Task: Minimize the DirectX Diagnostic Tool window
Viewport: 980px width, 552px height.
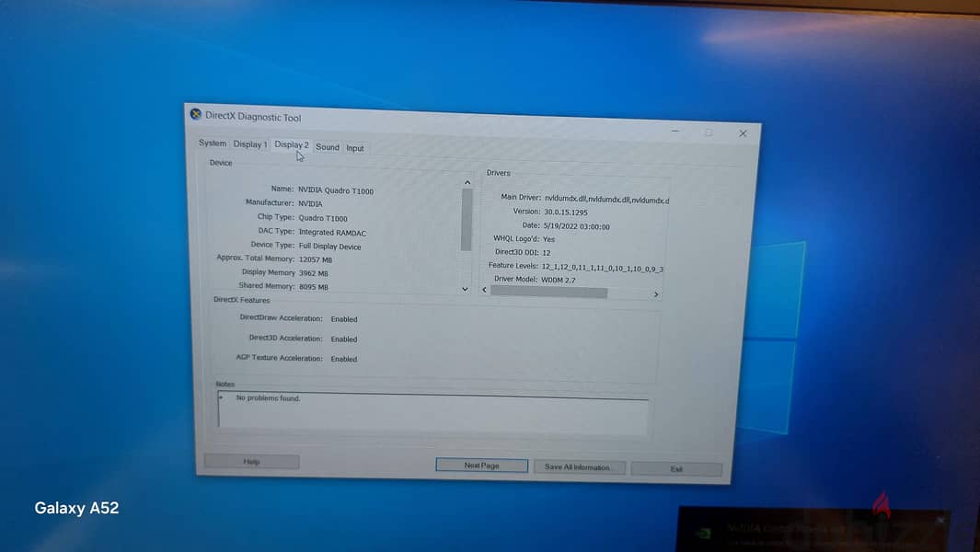Action: pos(675,132)
